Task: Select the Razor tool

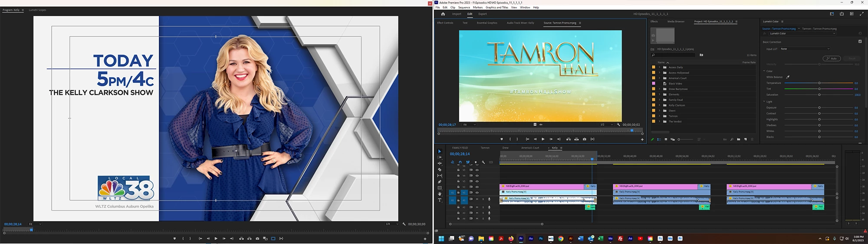Action: [440, 169]
